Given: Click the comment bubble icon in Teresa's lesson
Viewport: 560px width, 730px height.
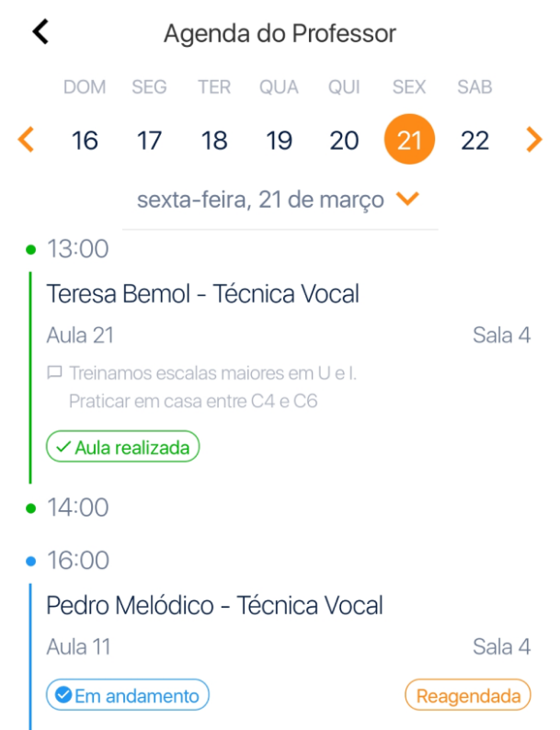Looking at the screenshot, I should click(x=54, y=373).
